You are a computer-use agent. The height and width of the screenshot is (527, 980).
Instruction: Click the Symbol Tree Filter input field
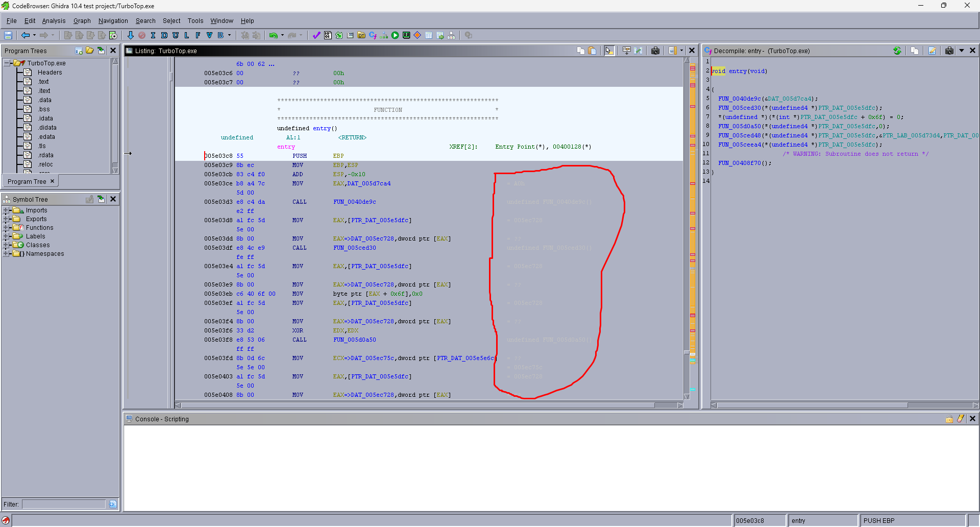coord(64,504)
